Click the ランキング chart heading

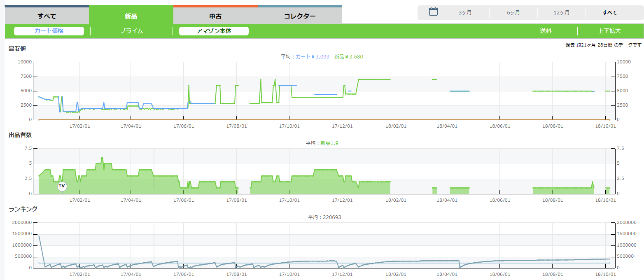[x=23, y=209]
